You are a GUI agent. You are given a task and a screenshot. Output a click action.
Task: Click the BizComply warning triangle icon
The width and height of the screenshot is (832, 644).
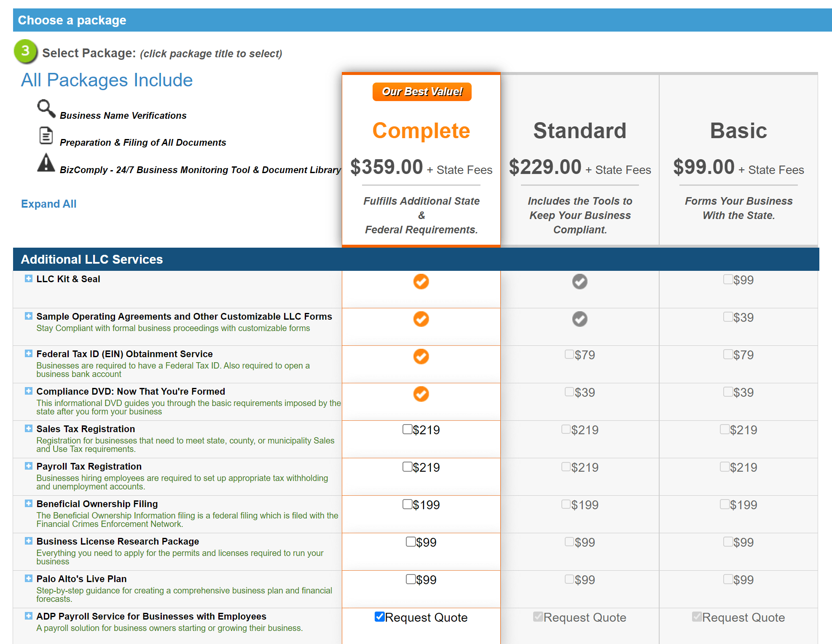(x=46, y=163)
